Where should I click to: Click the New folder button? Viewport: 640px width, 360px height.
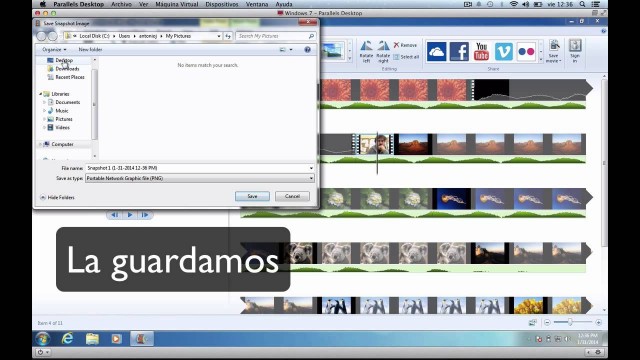click(x=90, y=49)
